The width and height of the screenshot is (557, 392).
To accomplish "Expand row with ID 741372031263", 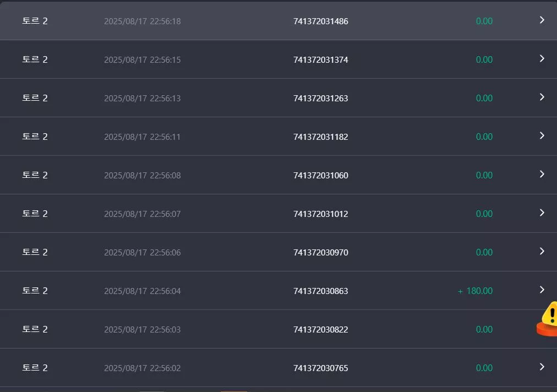I will (x=542, y=97).
